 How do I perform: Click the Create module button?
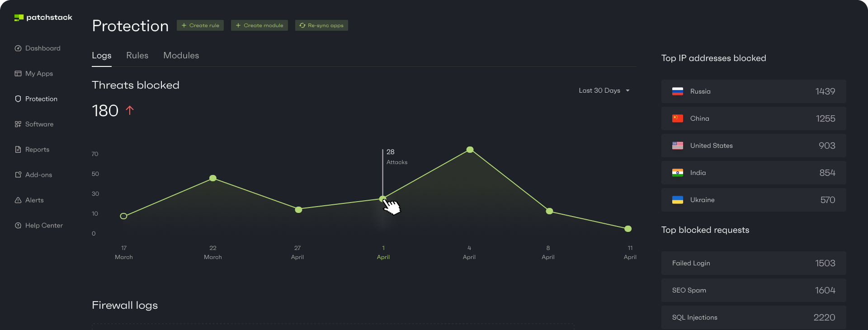pyautogui.click(x=259, y=25)
